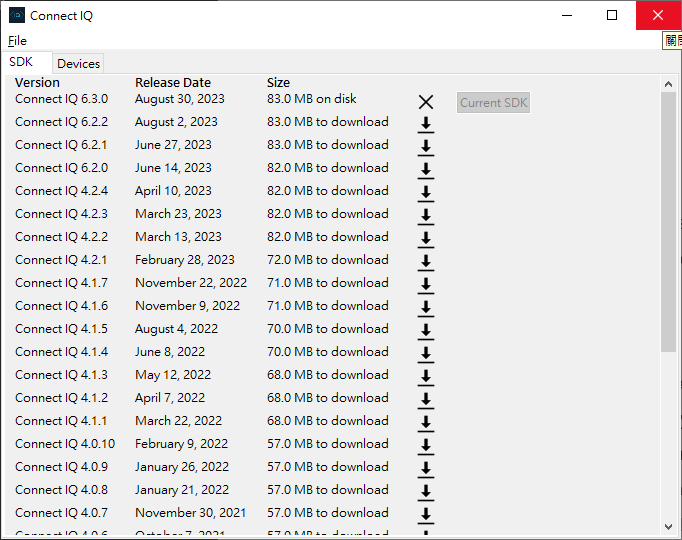This screenshot has height=540, width=682.
Task: Click the 'August 30, 2023' release date
Action: (180, 99)
